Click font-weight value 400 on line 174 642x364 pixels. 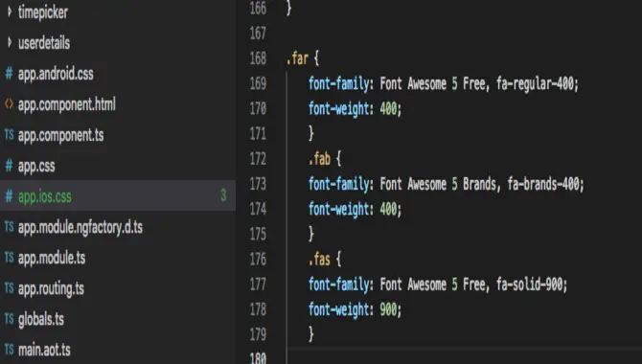(388, 209)
